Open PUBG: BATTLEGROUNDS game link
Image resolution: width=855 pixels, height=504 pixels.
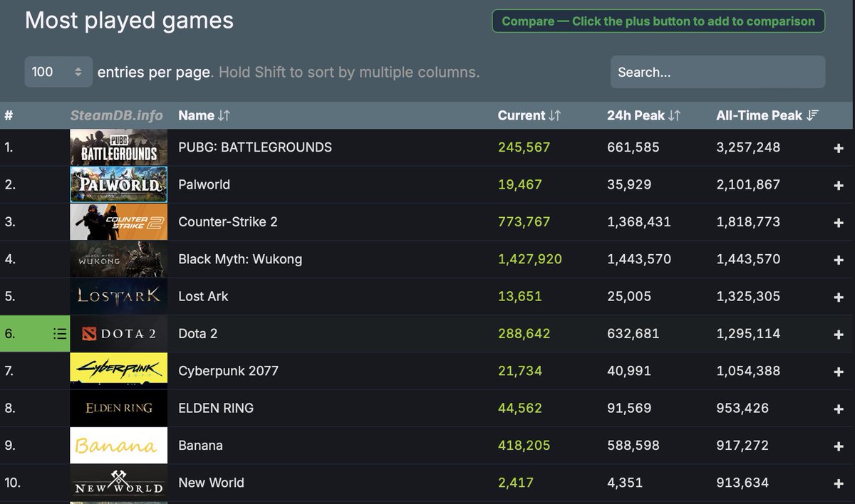(x=255, y=147)
